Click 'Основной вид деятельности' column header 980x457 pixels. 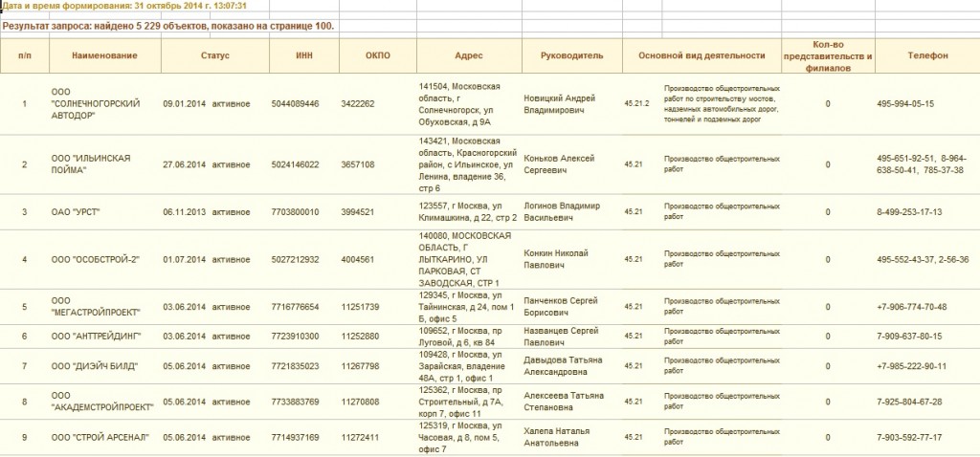(x=702, y=56)
